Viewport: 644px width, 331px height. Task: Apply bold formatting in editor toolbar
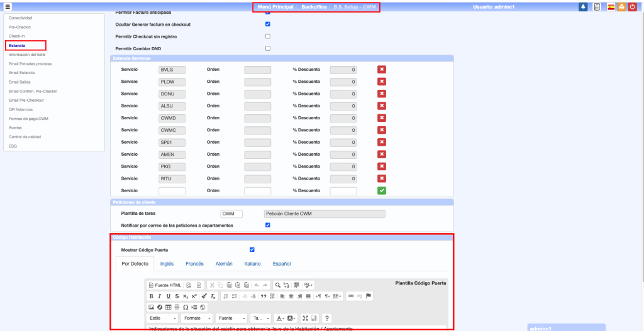[x=151, y=296]
